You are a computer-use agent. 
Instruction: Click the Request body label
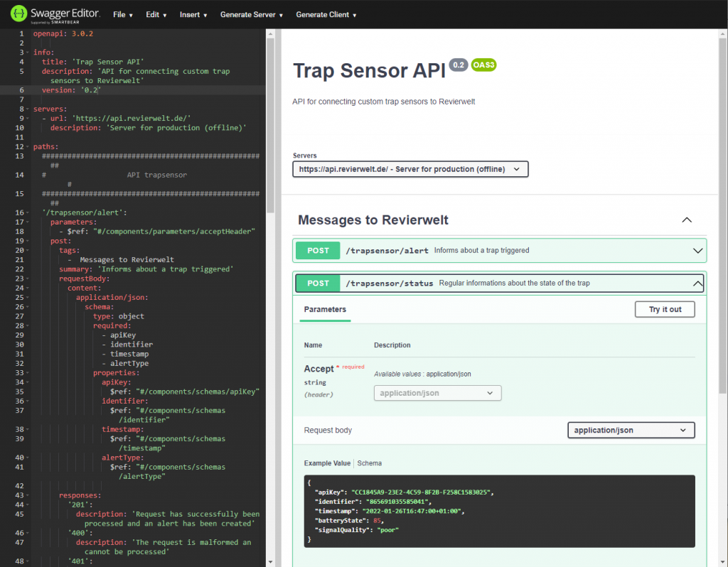[x=328, y=430]
